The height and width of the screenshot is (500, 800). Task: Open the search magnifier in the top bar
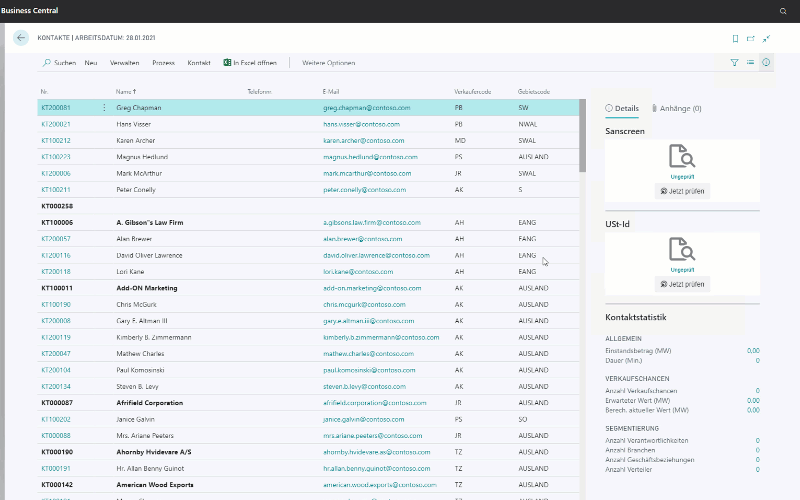pyautogui.click(x=783, y=11)
